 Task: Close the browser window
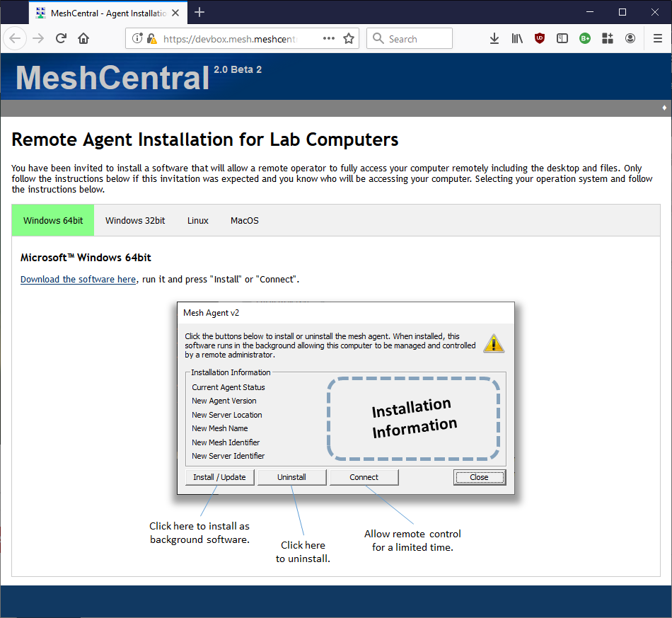tap(655, 12)
